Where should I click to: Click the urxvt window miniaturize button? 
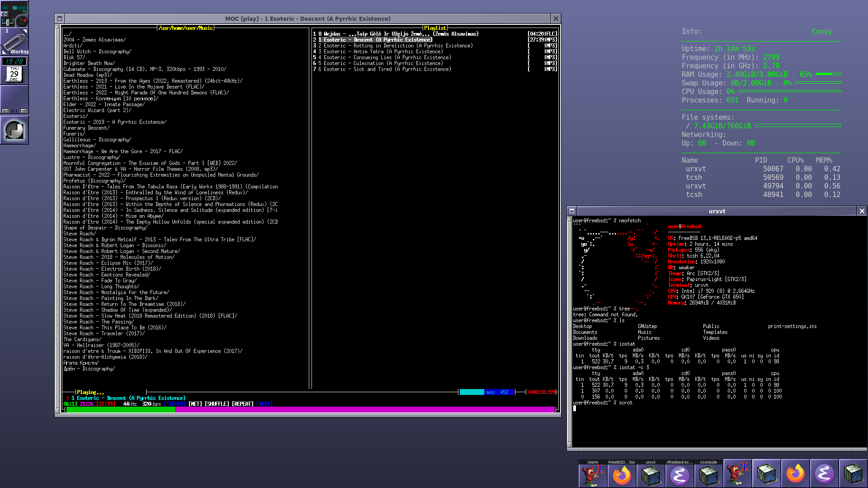[571, 211]
